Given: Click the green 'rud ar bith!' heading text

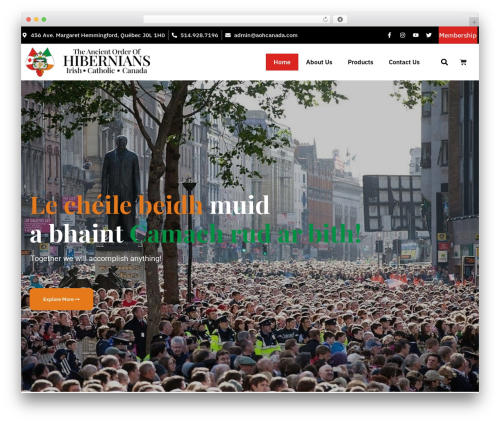Looking at the screenshot, I should click(296, 233).
